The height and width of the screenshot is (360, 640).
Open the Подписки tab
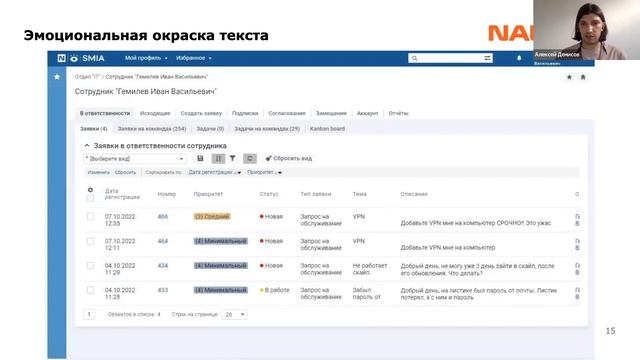pyautogui.click(x=245, y=113)
